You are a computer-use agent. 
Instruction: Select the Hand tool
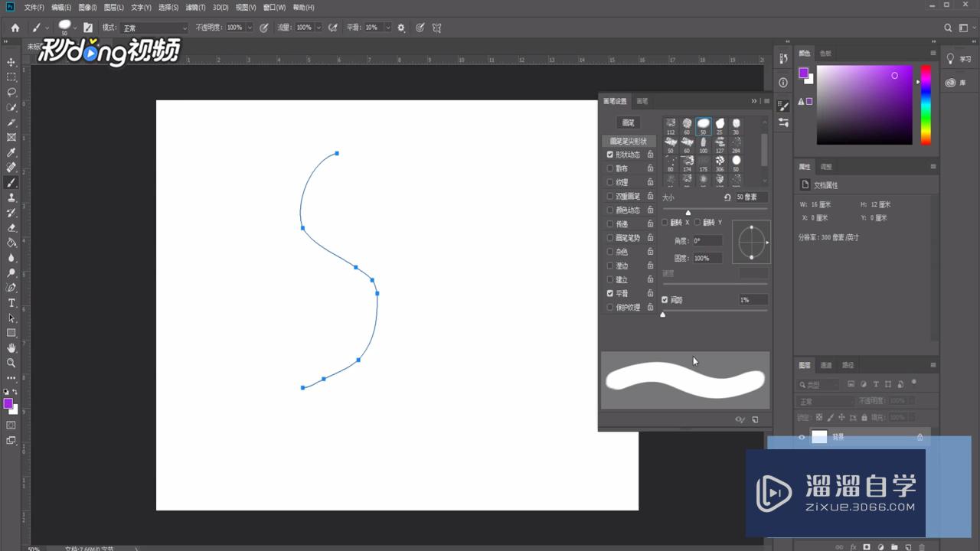tap(11, 348)
